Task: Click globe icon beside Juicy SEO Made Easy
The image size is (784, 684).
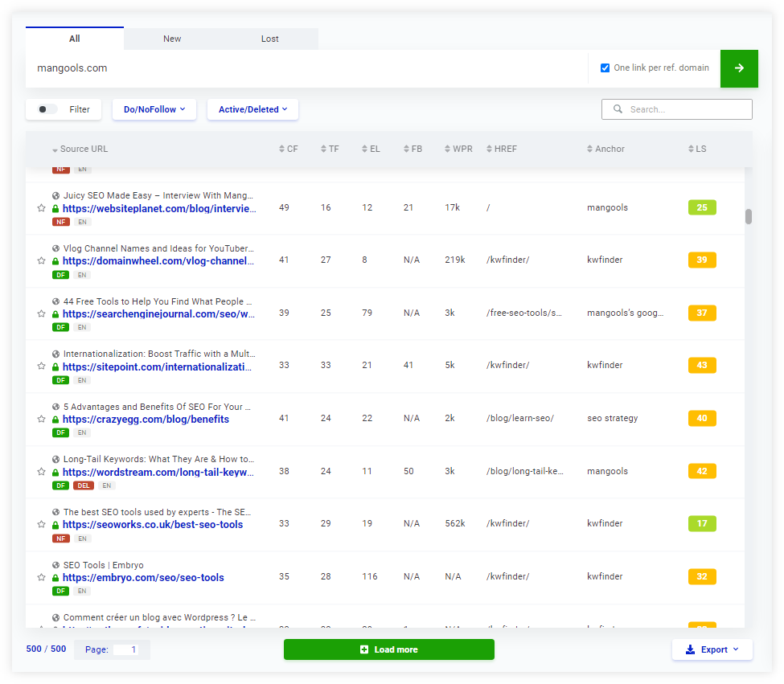Action: [x=56, y=196]
